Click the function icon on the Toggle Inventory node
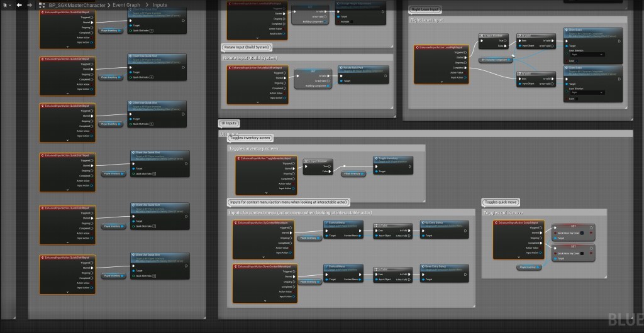 [x=376, y=158]
